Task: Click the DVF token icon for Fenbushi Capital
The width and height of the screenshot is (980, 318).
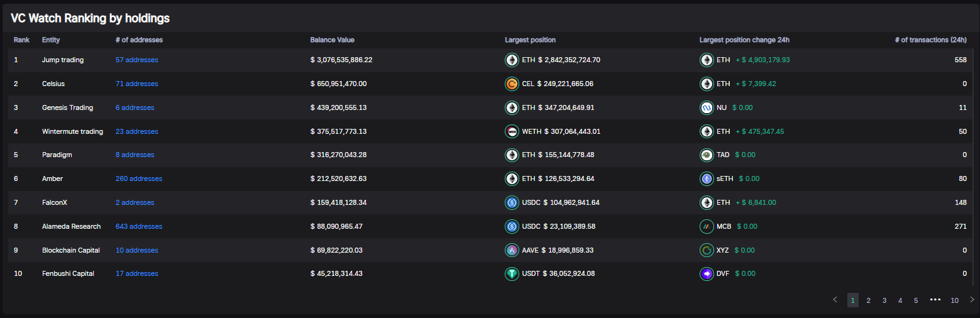Action: [707, 274]
